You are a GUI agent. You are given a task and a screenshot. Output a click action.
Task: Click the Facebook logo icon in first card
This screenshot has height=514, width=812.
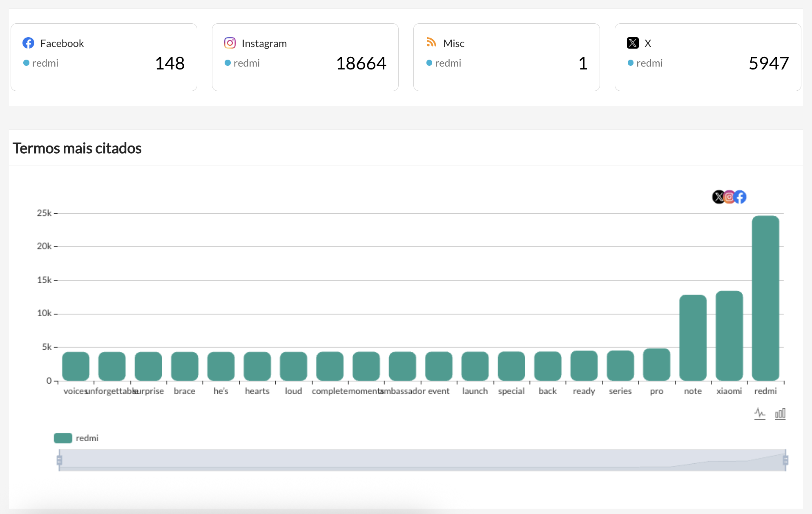coord(28,43)
